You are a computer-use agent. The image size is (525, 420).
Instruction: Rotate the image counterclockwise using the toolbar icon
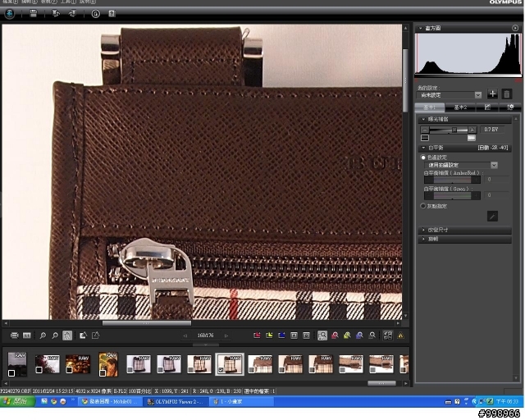(56, 14)
